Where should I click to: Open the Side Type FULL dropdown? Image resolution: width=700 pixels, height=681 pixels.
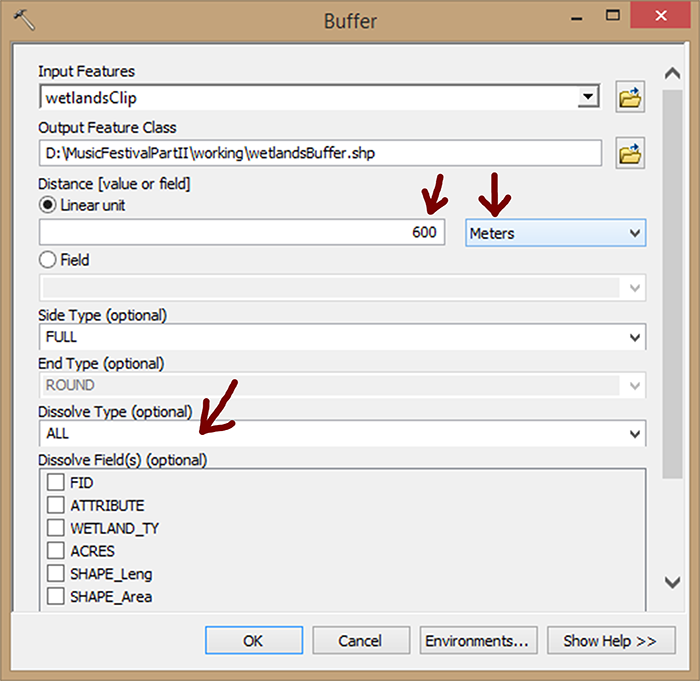634,338
